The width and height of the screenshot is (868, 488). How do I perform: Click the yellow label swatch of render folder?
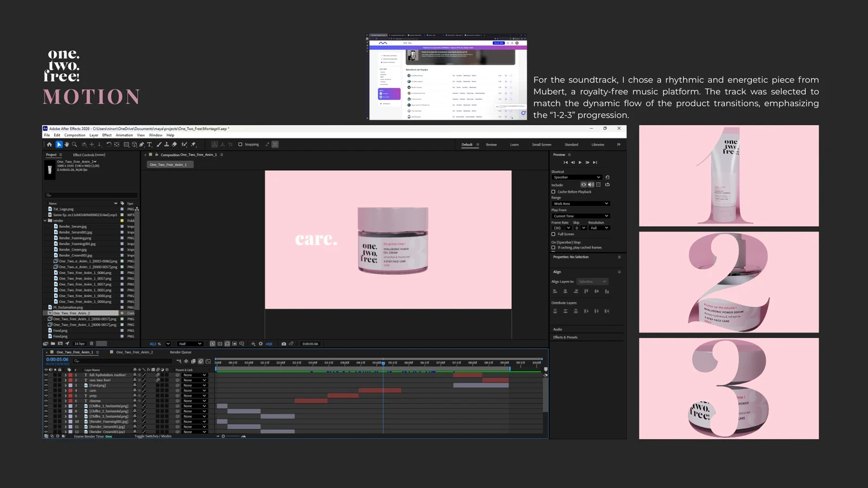point(122,221)
